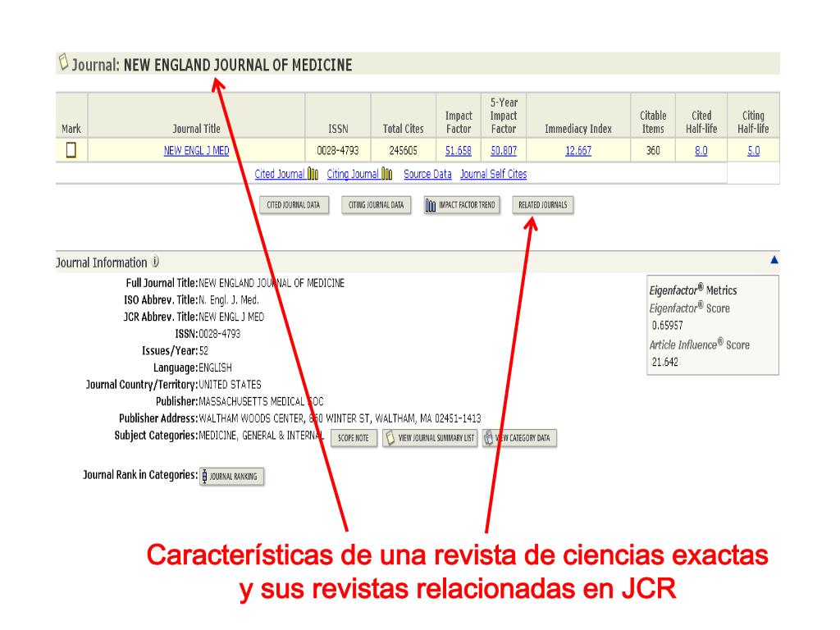The height and width of the screenshot is (630, 840).
Task: Click the Journal Ranking button
Action: pos(232,477)
